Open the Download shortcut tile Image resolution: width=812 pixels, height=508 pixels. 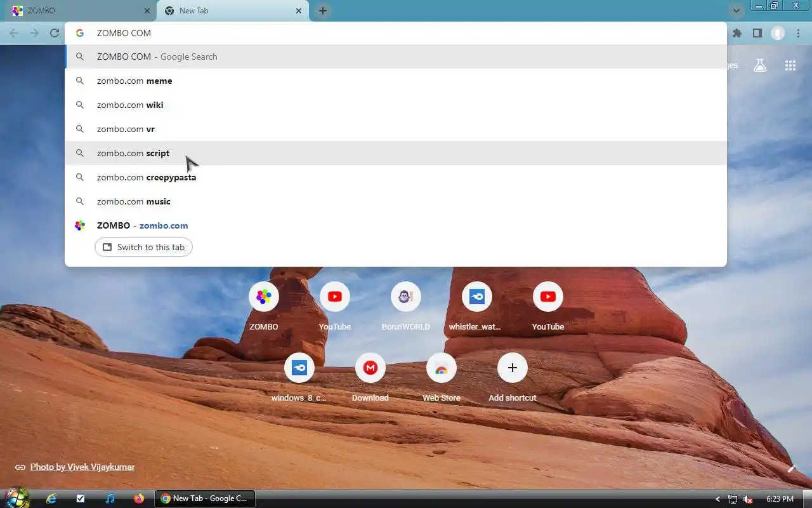(370, 378)
